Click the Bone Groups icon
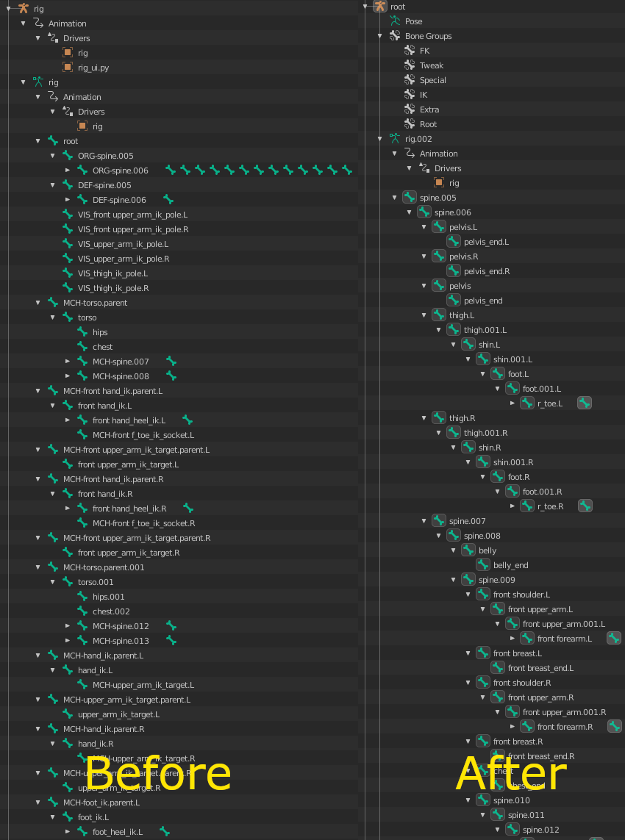 395,36
